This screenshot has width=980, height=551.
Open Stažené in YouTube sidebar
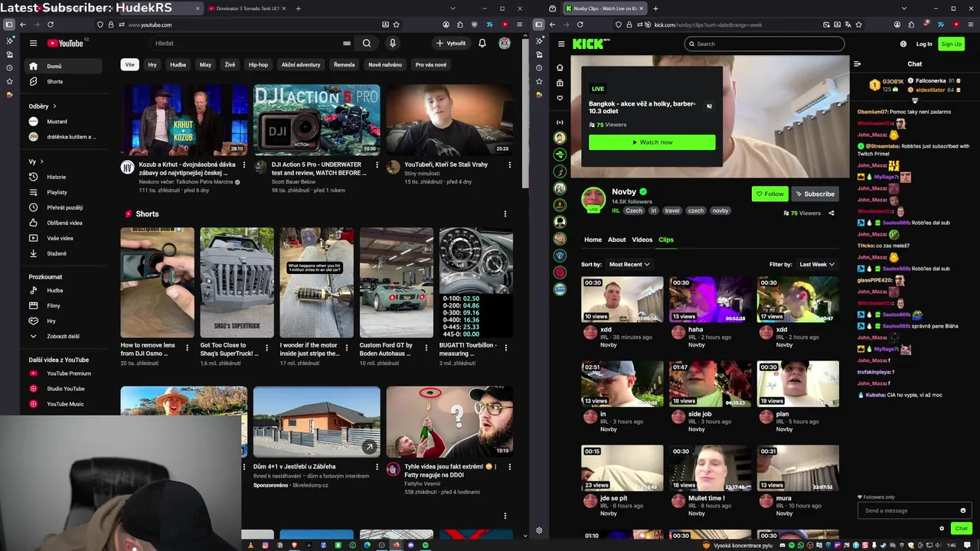(x=64, y=253)
